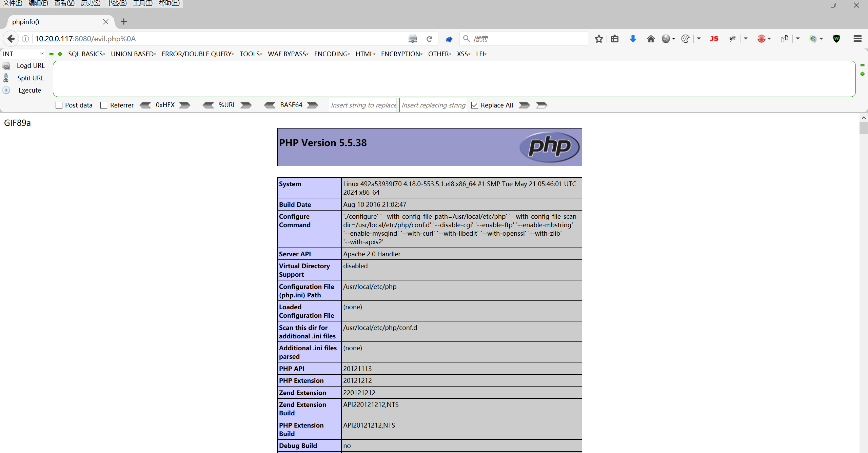Go to the browser home page
Image resolution: width=868 pixels, height=453 pixels.
tap(651, 39)
